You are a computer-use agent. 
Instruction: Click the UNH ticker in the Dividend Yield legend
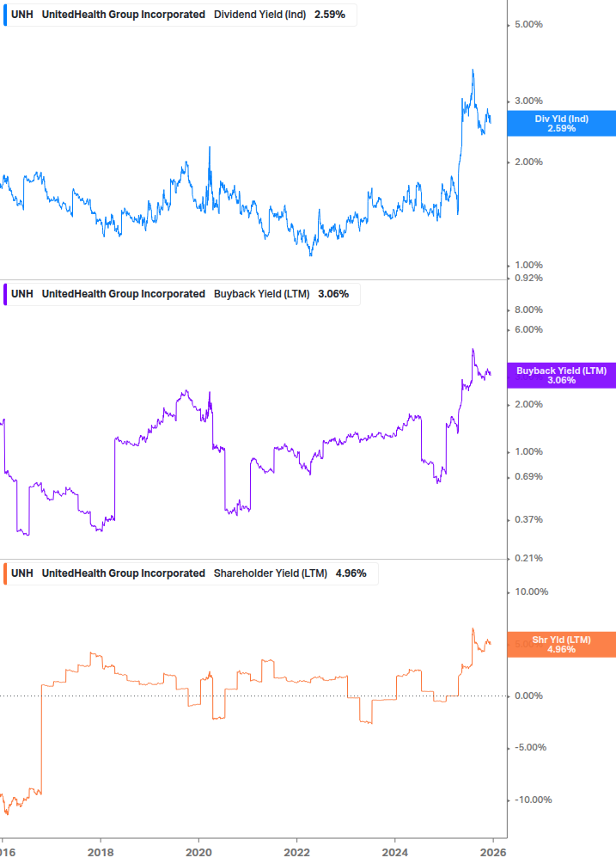[x=22, y=15]
